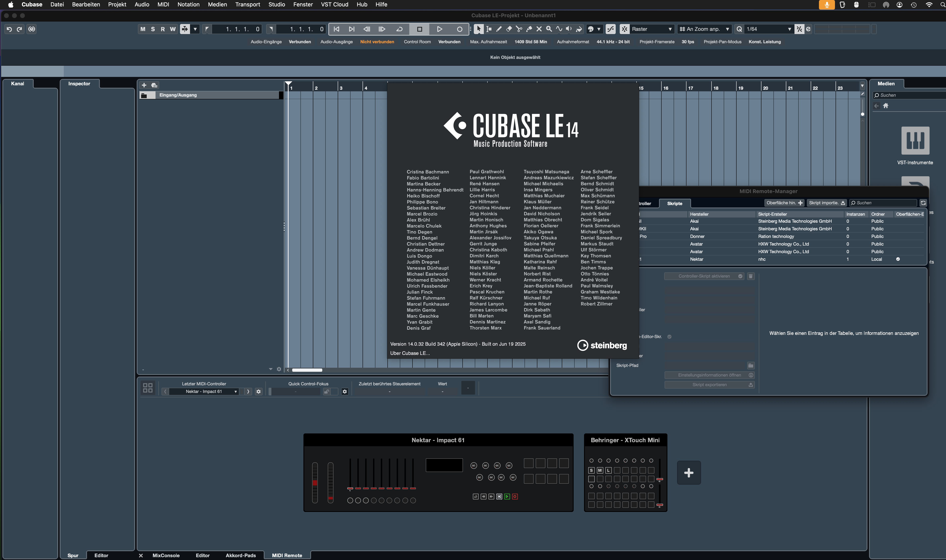Open VST-Instrumente keyboard tile in Medien
Image resolution: width=946 pixels, height=560 pixels.
click(x=915, y=140)
